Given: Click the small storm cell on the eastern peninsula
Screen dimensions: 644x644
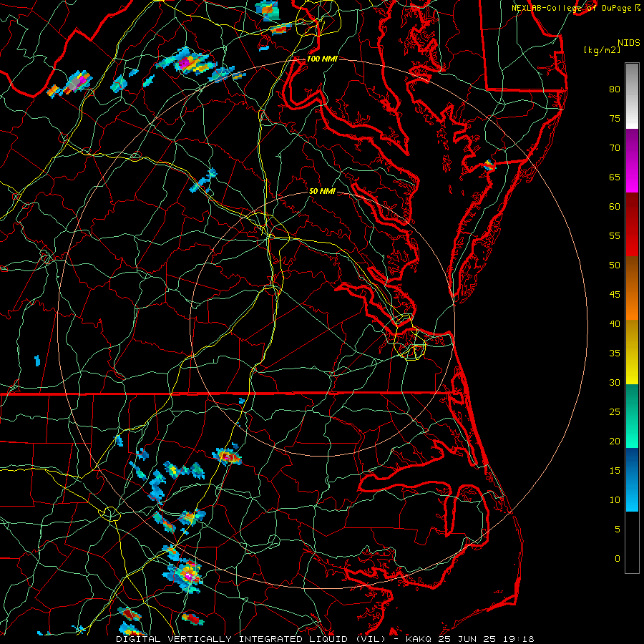Looking at the screenshot, I should tap(489, 166).
